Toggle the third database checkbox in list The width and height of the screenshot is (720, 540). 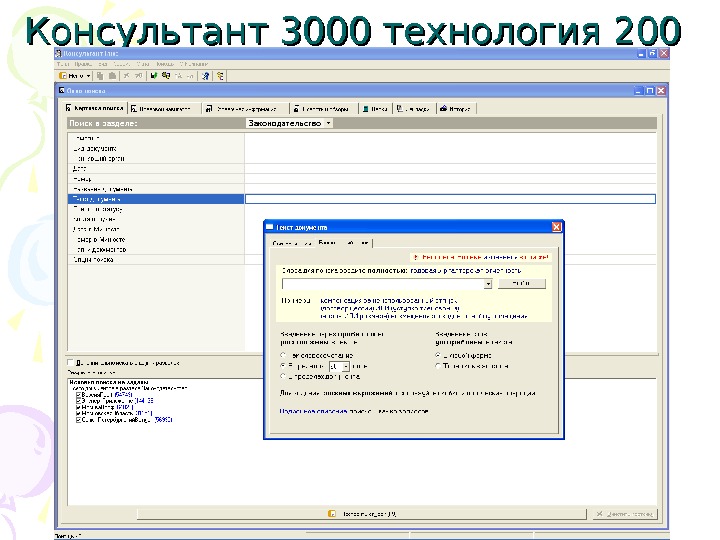(79, 407)
